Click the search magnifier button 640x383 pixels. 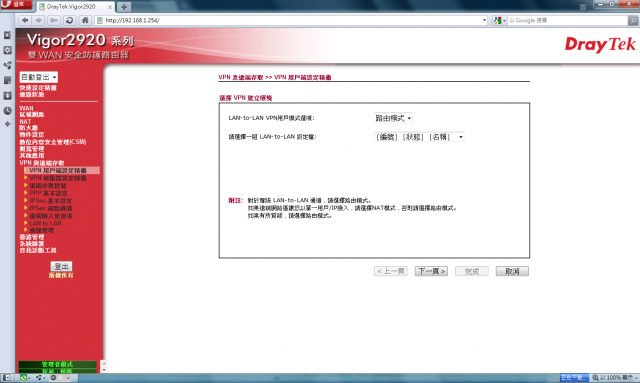[633, 20]
